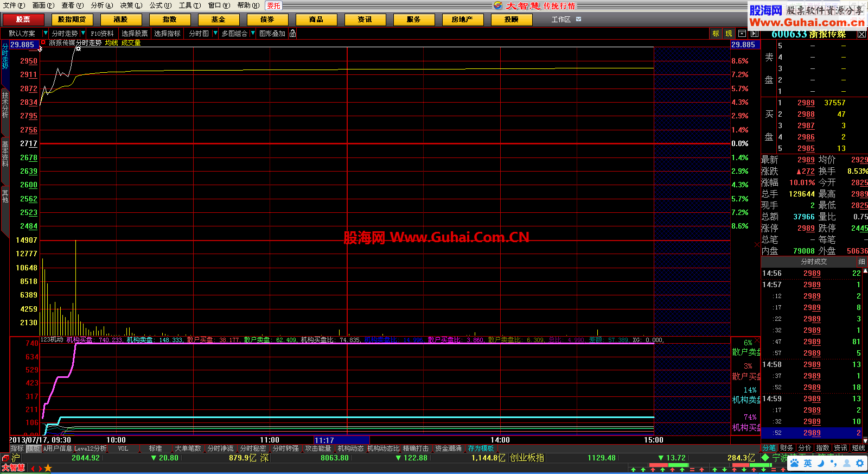
Task: Click the green diamond icon beside 宁波
Action: click(x=765, y=458)
